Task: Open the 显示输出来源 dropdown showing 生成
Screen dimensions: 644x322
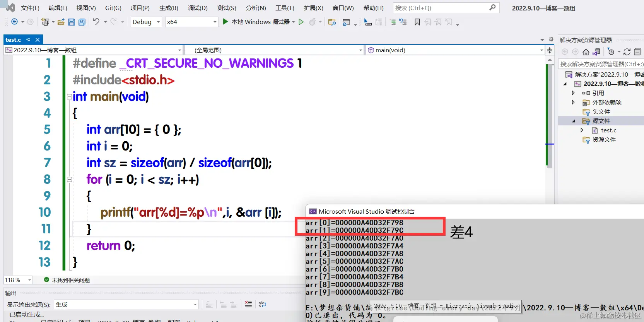Action: click(x=126, y=305)
